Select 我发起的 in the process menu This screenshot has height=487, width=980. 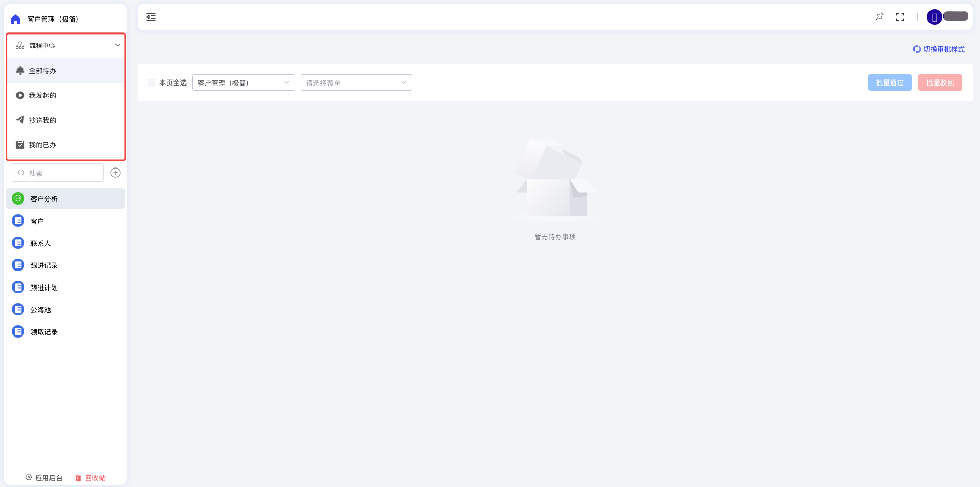tap(42, 95)
